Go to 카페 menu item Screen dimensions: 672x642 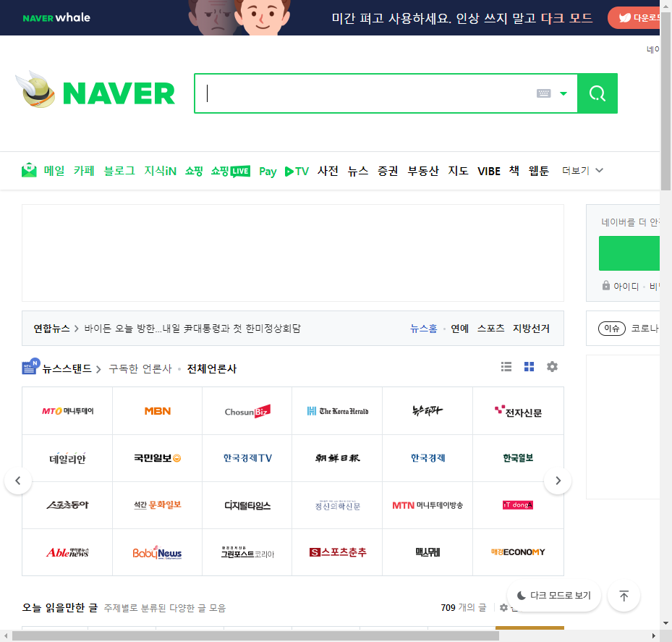(84, 171)
